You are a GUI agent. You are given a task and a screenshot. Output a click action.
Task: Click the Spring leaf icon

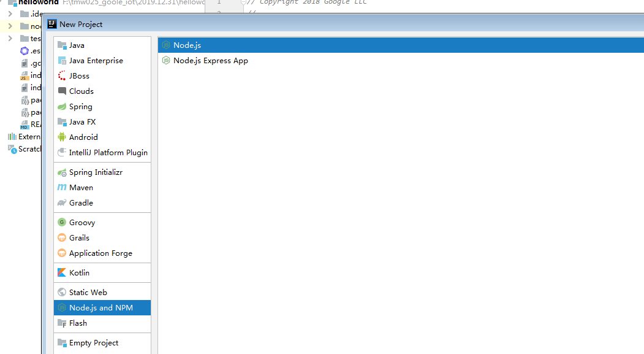coord(62,107)
